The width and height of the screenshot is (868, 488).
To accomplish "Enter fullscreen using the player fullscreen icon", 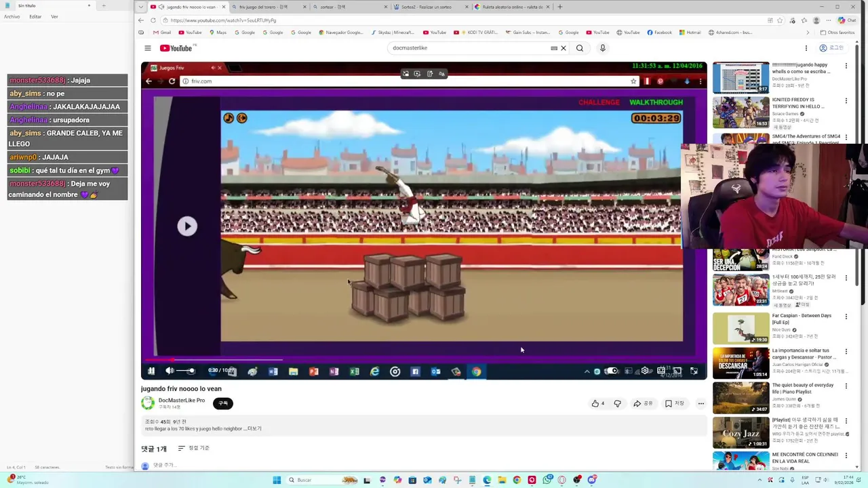I will pyautogui.click(x=694, y=371).
